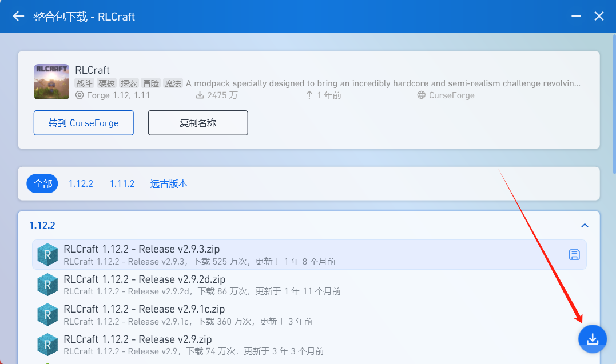Switch to the 1.11.2 version tab
Image resolution: width=616 pixels, height=364 pixels.
122,183
